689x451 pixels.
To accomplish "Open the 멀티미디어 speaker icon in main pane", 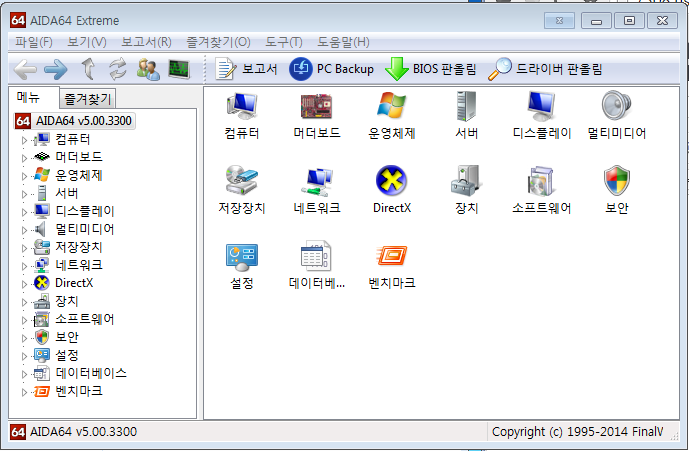I will point(616,105).
